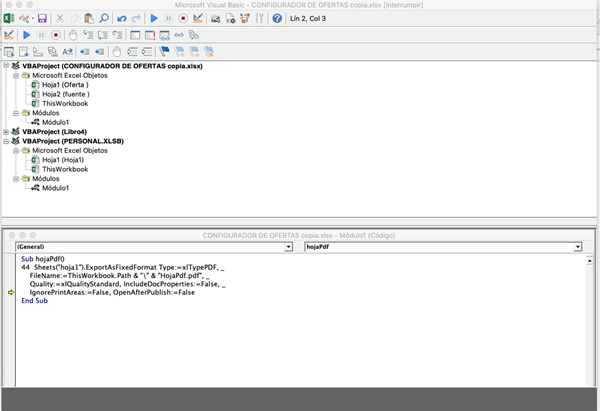This screenshot has height=411, width=600.
Task: Open Find with the magnifier icon
Action: (x=104, y=18)
